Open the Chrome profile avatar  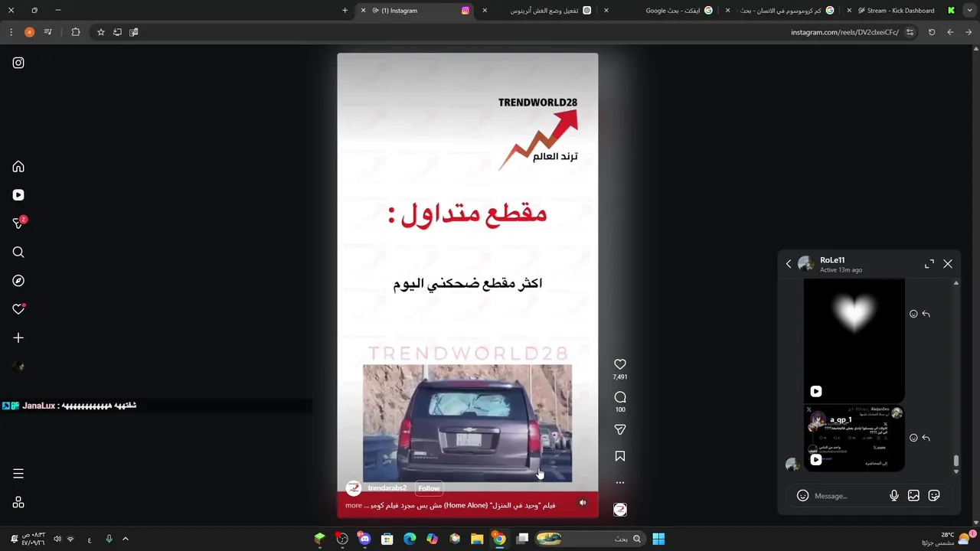tap(29, 32)
